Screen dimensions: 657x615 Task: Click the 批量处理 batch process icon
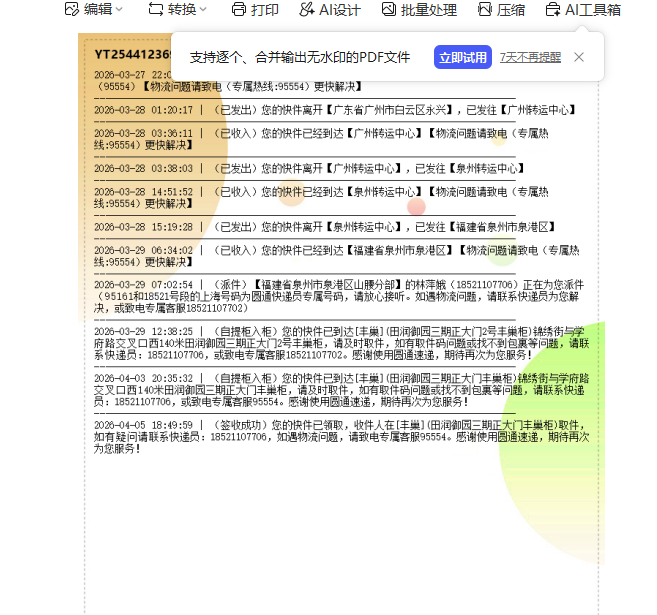(389, 9)
